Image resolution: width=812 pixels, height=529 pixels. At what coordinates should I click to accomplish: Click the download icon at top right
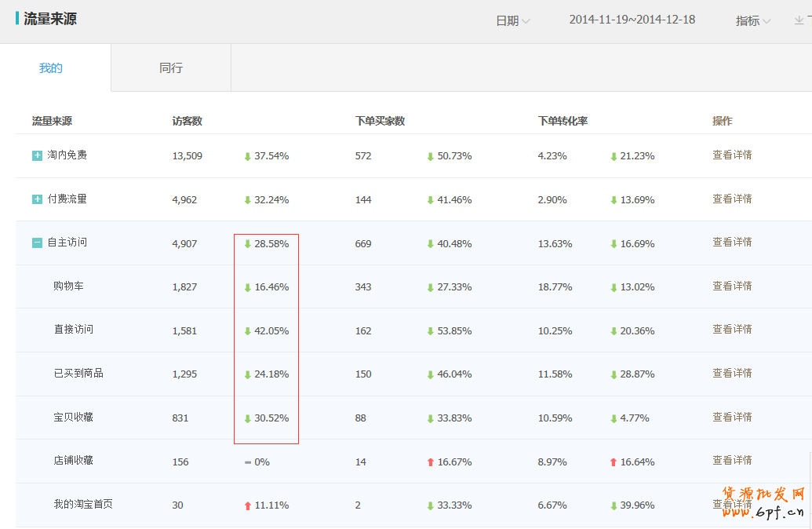[x=799, y=20]
